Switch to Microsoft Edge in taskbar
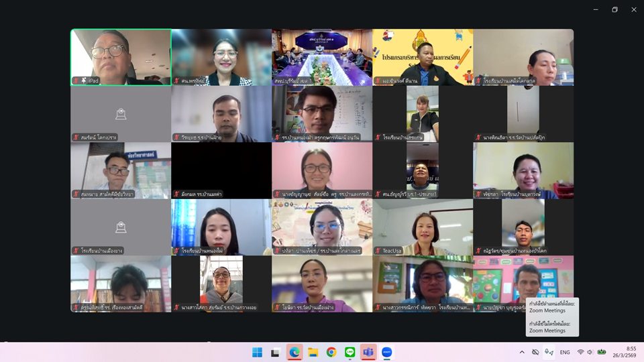The height and width of the screenshot is (362, 644). tap(294, 352)
